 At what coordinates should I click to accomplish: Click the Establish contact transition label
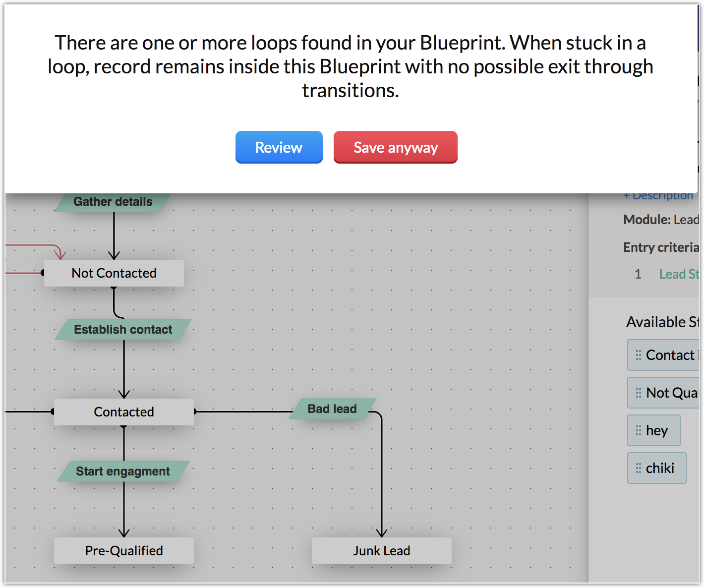123,330
